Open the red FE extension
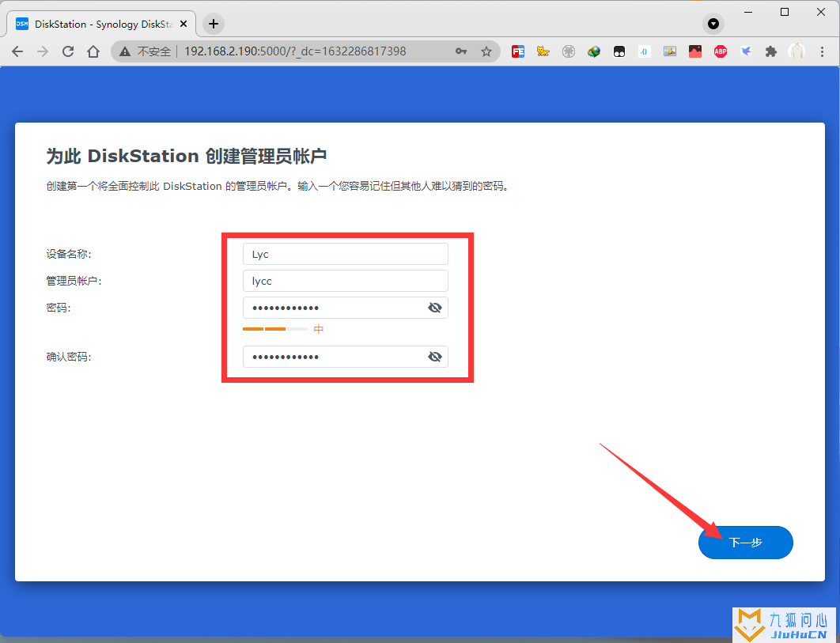This screenshot has height=643, width=840. [517, 51]
